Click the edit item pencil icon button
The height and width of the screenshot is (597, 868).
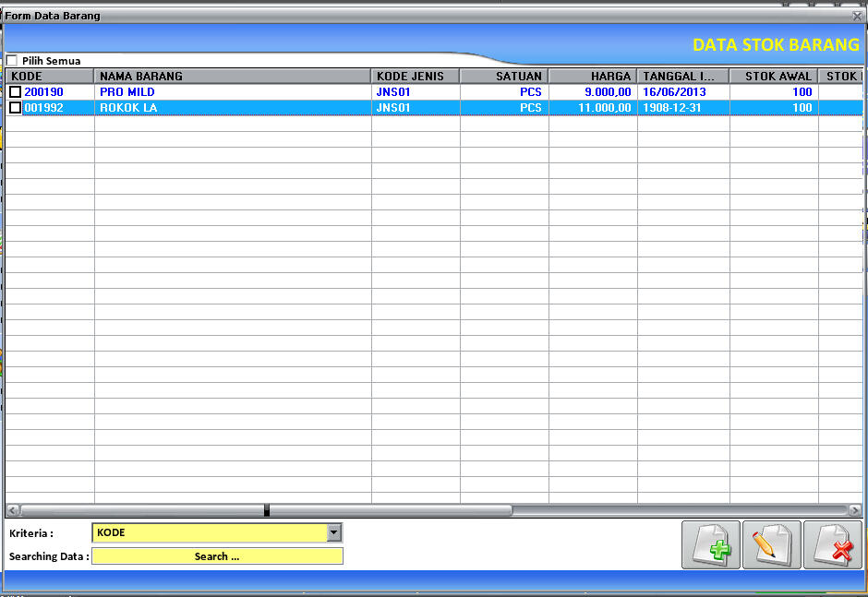pyautogui.click(x=772, y=544)
